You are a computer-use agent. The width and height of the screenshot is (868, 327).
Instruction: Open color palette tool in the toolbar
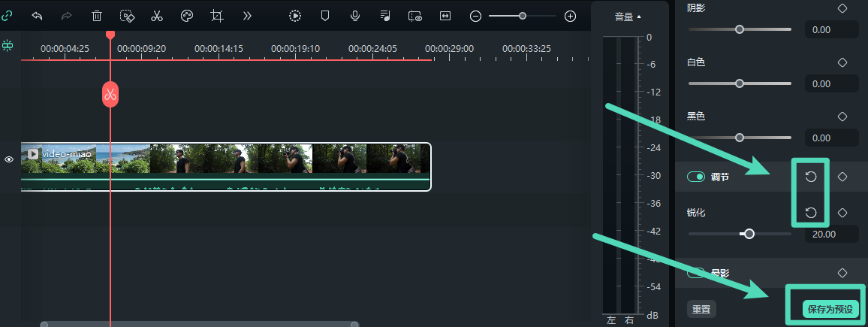coord(187,16)
